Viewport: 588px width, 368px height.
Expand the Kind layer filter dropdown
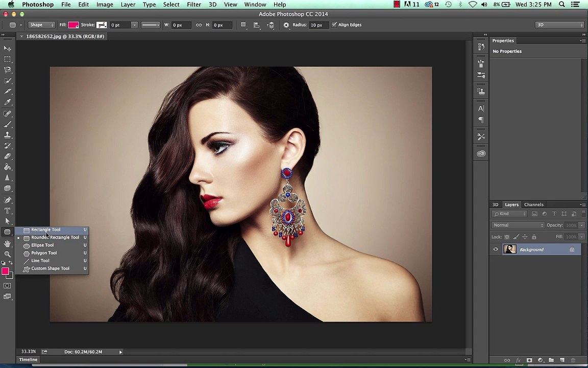point(511,214)
